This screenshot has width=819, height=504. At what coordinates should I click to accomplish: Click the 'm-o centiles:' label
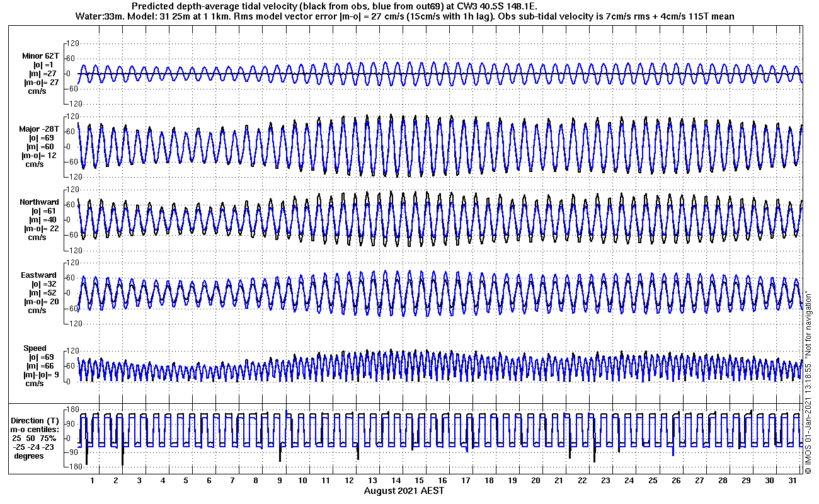[35, 430]
